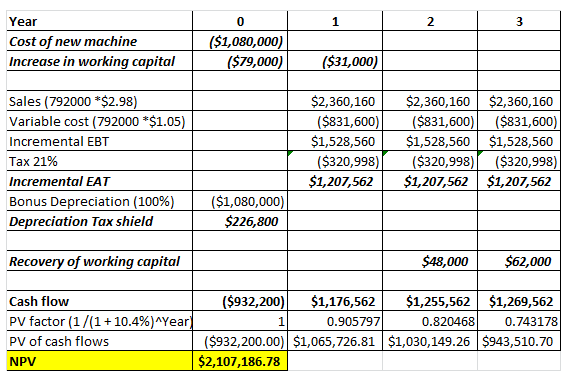Select the Year 0 working capital ($79,000) cell

point(240,61)
